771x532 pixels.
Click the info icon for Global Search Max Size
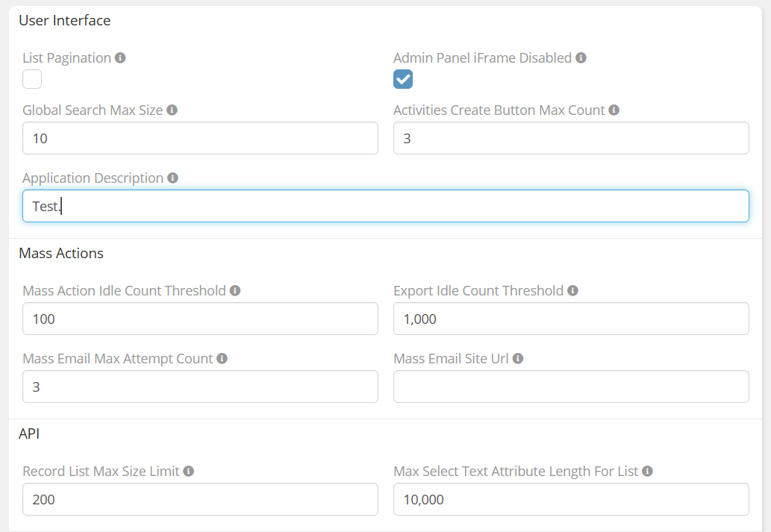tap(172, 110)
